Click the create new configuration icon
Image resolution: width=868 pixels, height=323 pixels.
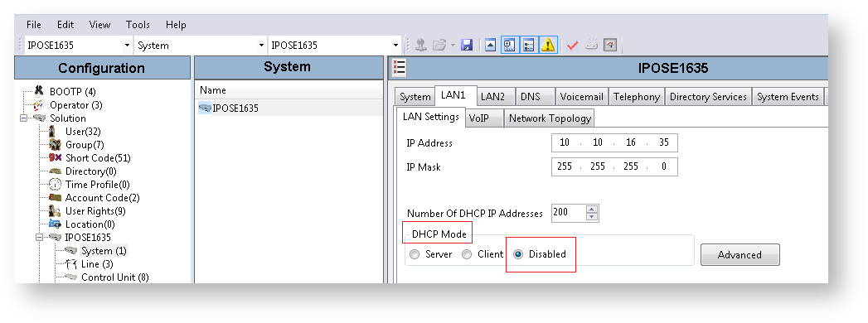tap(591, 46)
